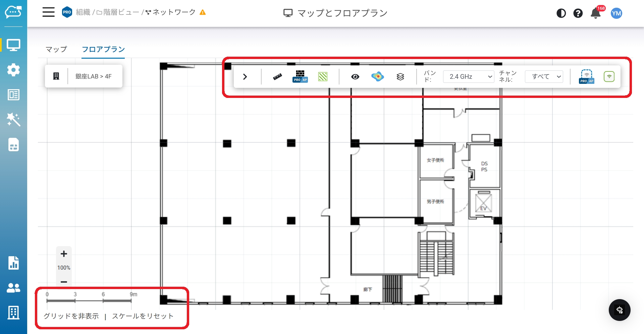Switch to the マップ tab

click(56, 49)
